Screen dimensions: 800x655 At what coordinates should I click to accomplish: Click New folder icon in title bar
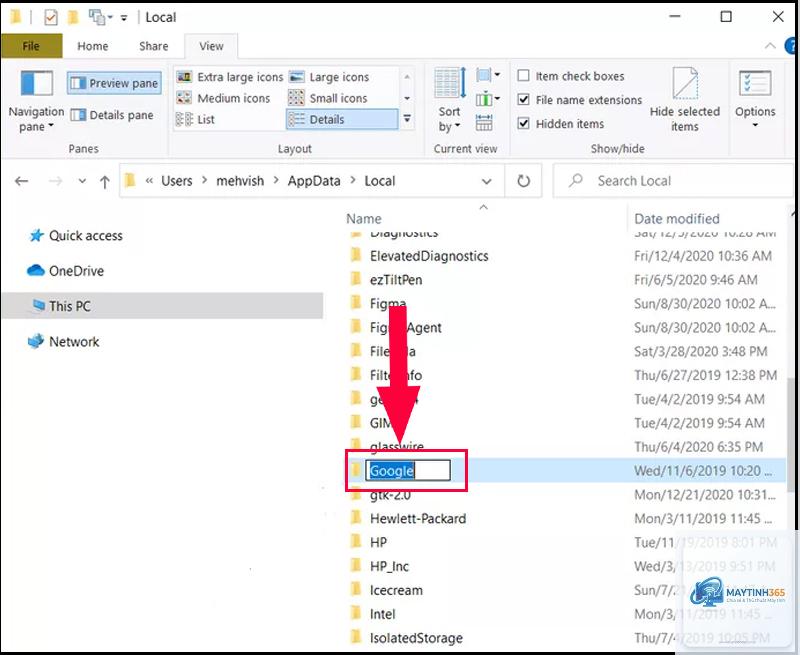73,17
